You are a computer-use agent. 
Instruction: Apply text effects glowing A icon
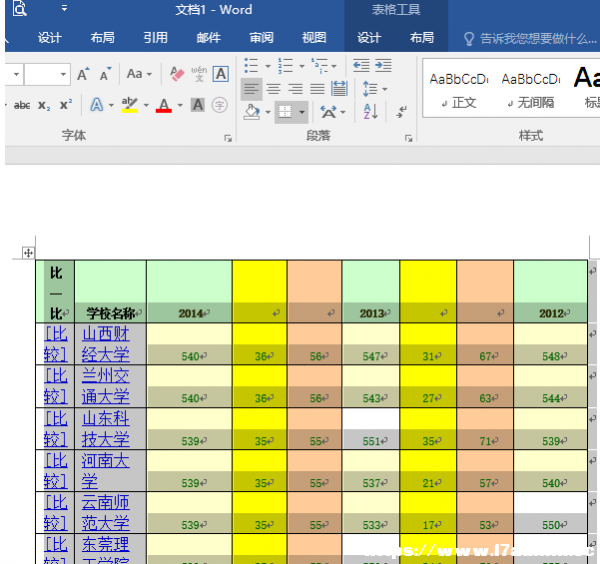tap(97, 105)
